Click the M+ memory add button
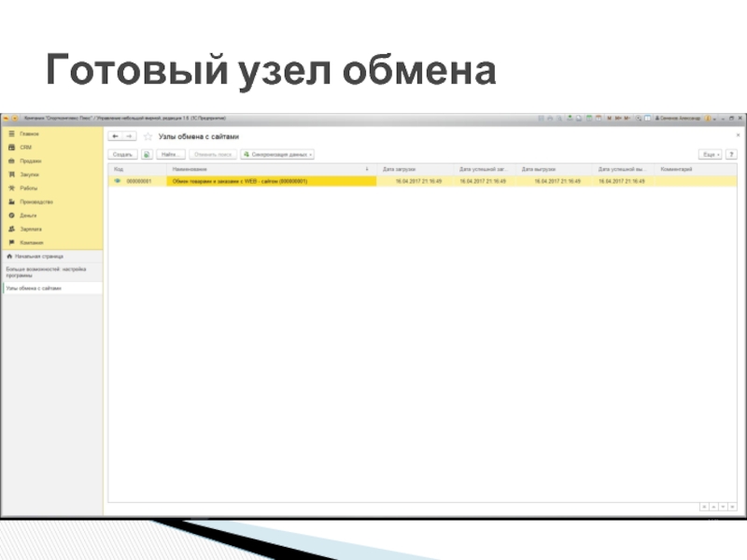Screen dimensions: 747x560 pos(618,119)
